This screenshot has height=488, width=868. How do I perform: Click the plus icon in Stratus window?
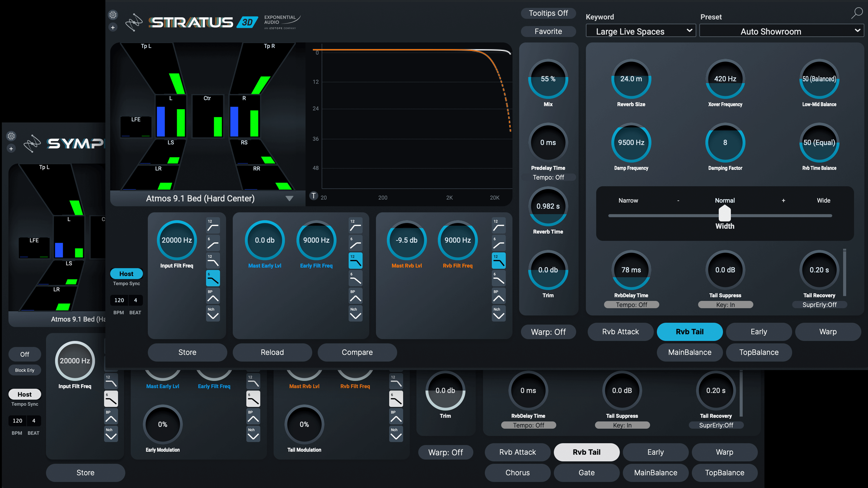[x=113, y=28]
